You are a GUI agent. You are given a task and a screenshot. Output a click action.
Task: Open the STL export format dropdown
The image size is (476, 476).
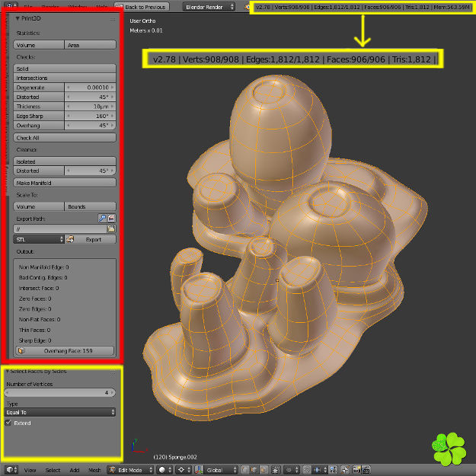click(39, 239)
